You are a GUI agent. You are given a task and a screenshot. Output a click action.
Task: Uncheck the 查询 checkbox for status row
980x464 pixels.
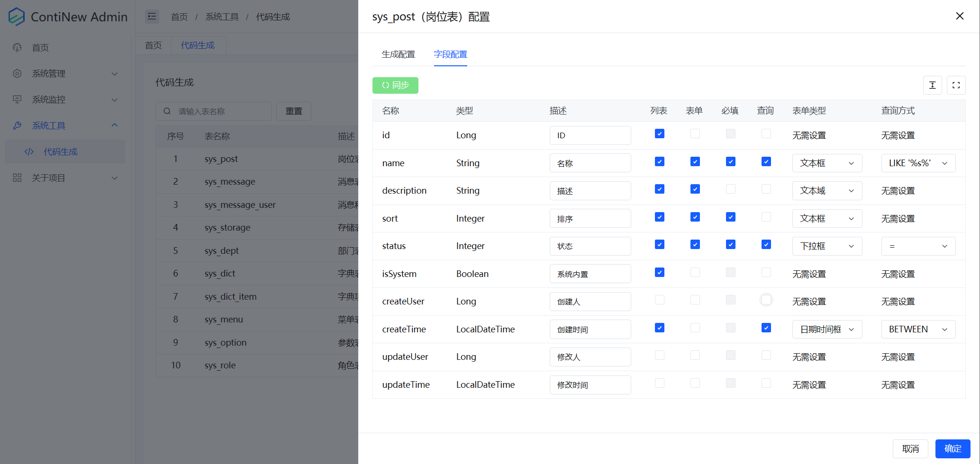pyautogui.click(x=766, y=244)
